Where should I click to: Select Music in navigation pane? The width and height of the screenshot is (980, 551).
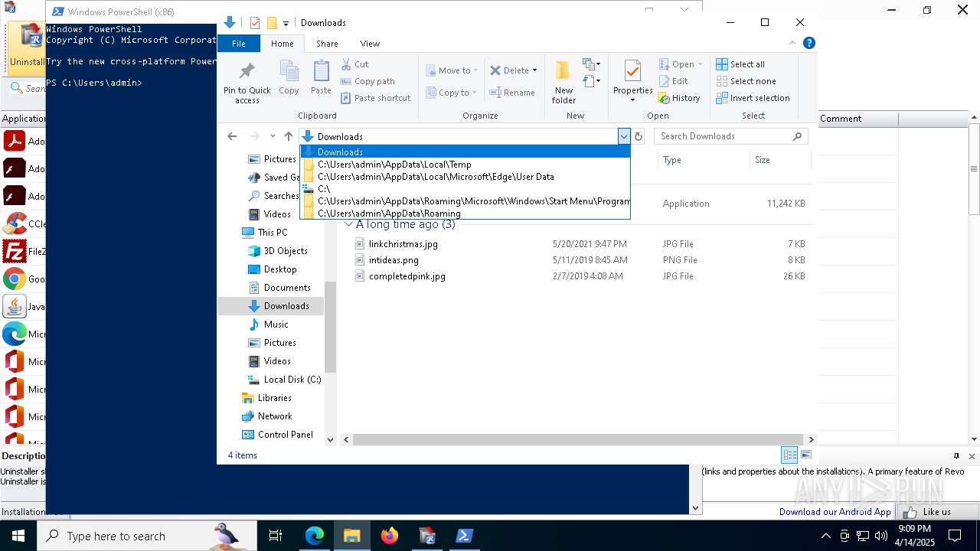point(276,324)
